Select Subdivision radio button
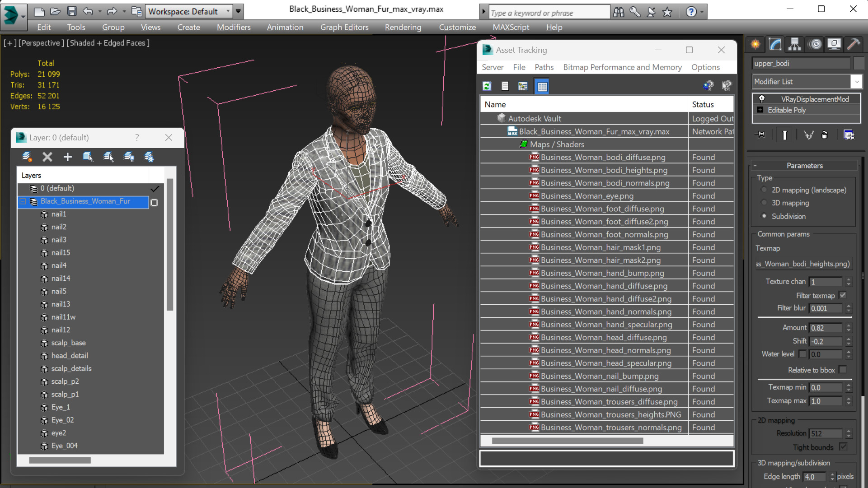868x488 pixels. click(x=764, y=216)
